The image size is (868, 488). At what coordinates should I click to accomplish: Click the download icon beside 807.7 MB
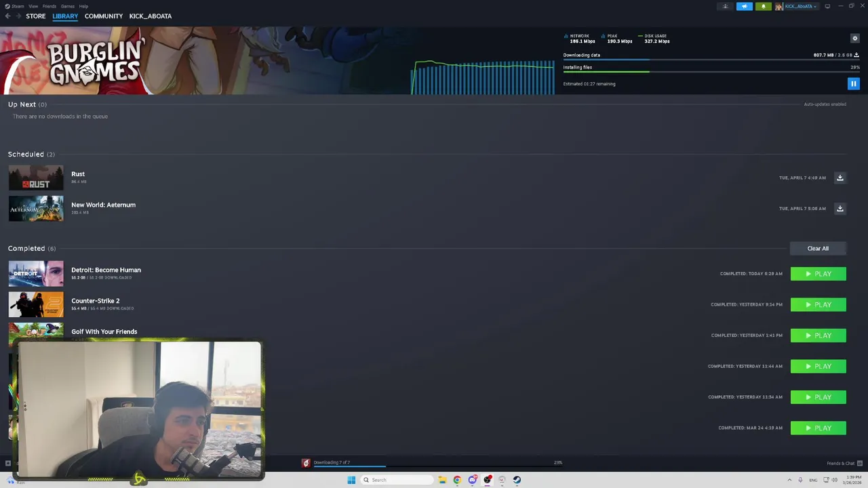(x=856, y=55)
